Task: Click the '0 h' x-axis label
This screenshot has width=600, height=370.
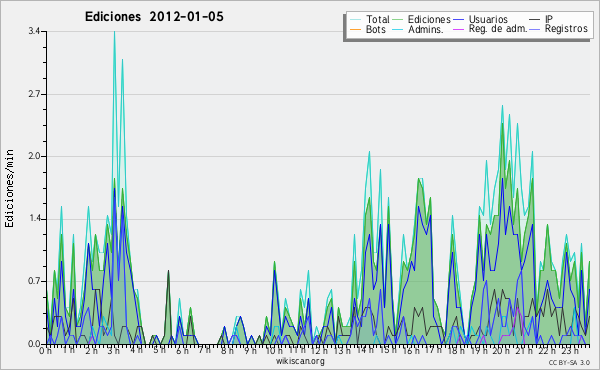Action: point(45,350)
